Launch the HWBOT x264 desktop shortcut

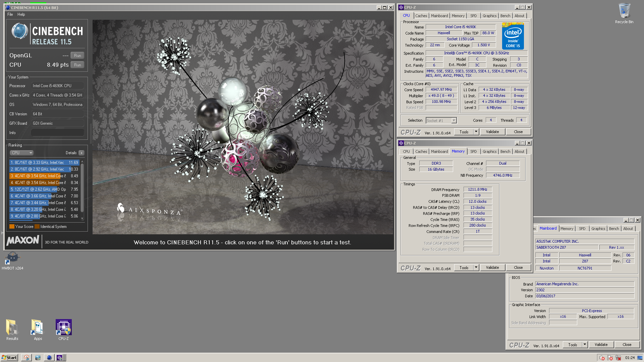click(x=12, y=260)
